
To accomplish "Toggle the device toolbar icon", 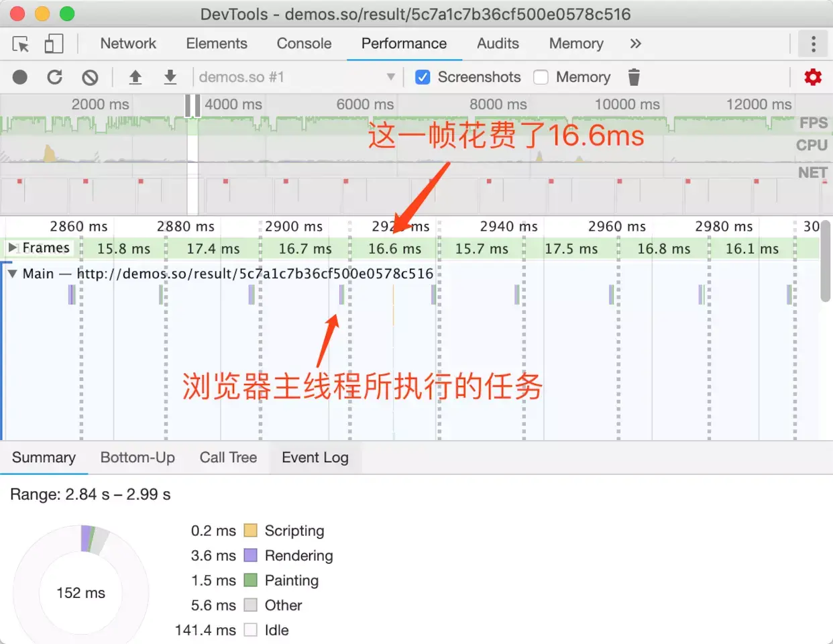I will pyautogui.click(x=54, y=44).
